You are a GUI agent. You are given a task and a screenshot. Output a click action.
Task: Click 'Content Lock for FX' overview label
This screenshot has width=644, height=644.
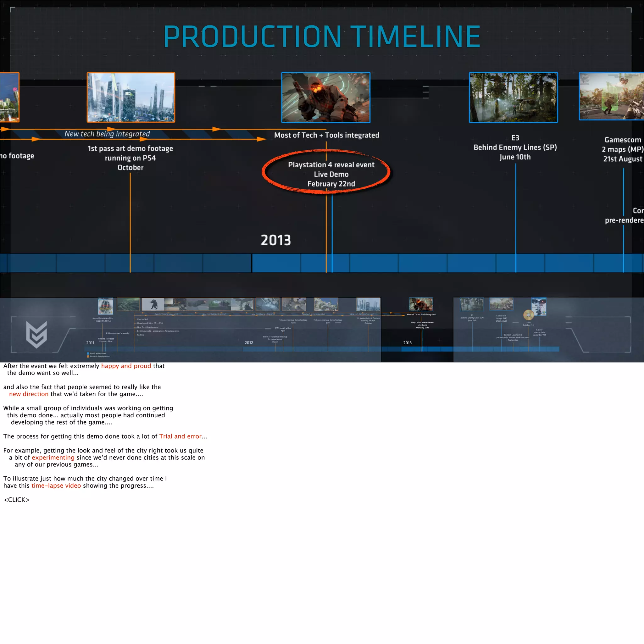(513, 335)
